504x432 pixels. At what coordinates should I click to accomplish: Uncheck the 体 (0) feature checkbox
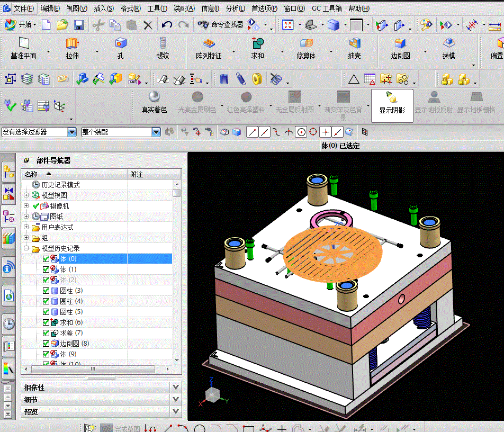pyautogui.click(x=46, y=259)
